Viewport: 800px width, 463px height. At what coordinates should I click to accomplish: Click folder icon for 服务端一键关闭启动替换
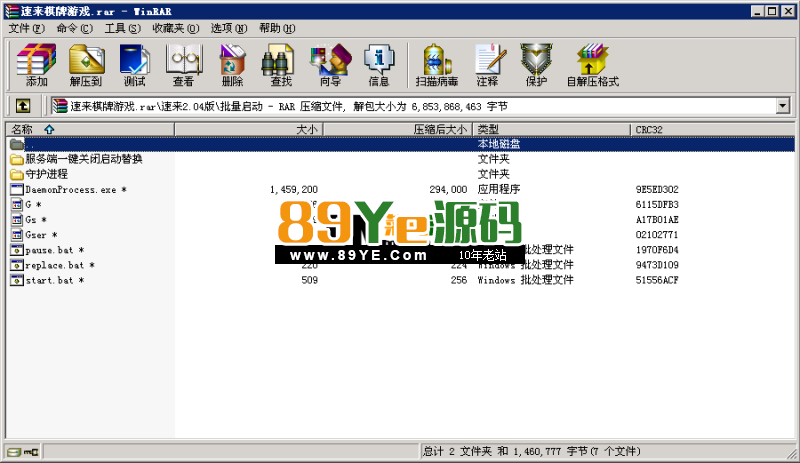coord(17,159)
